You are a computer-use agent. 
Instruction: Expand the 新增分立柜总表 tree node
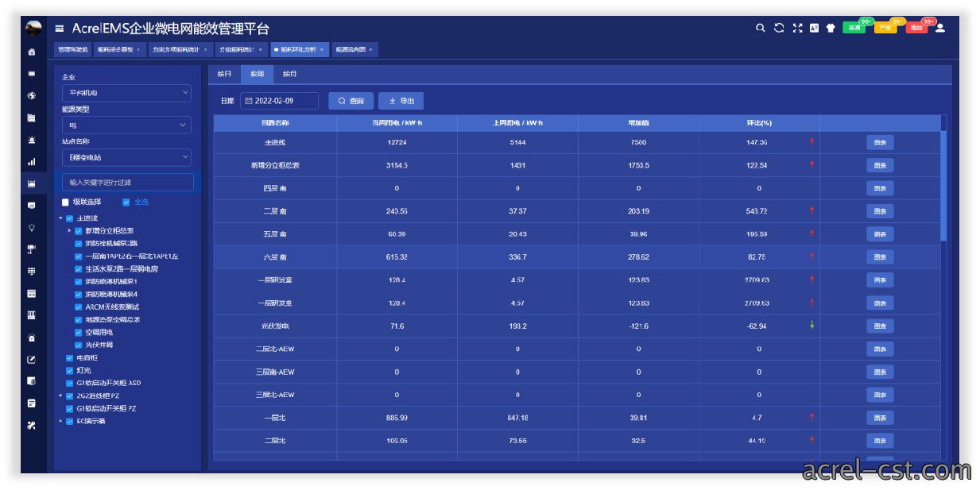[x=70, y=230]
